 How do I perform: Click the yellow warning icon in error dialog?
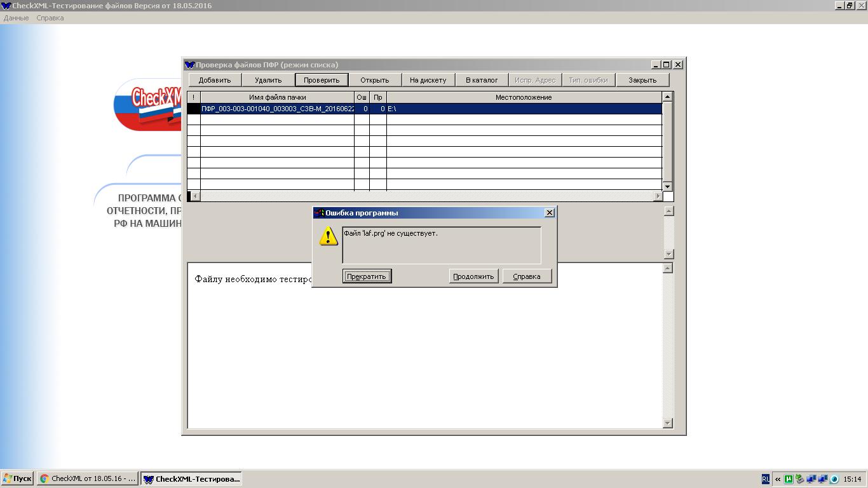[329, 236]
